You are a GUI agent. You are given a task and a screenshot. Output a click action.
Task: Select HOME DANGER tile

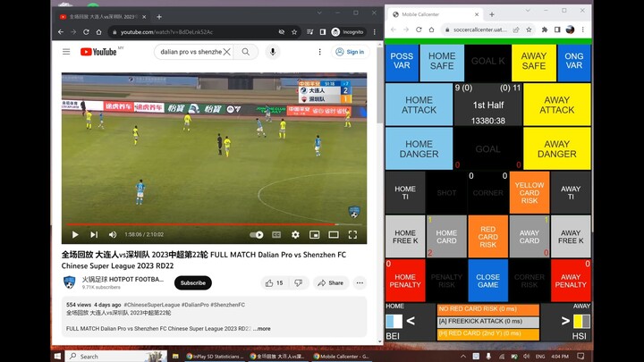coord(419,148)
